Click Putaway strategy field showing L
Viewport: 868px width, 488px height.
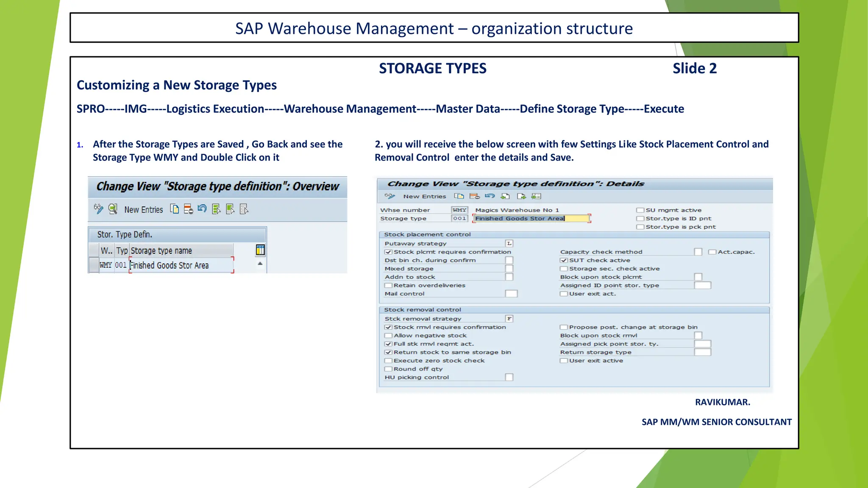click(509, 244)
